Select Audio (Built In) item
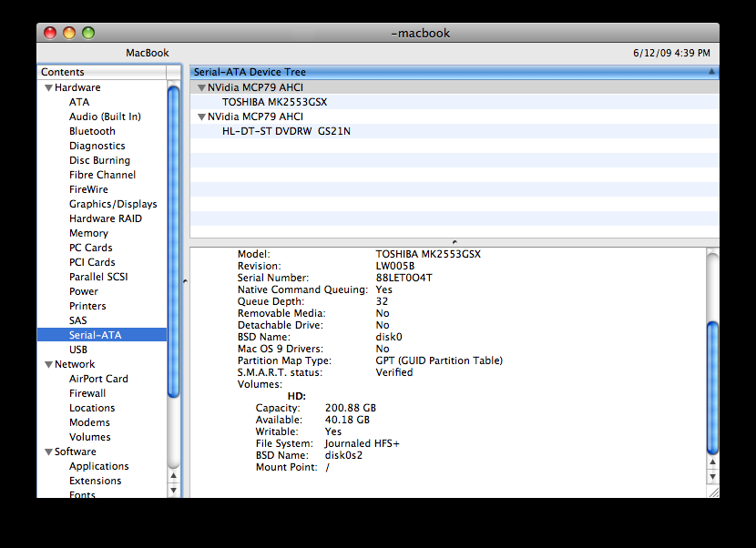 [105, 117]
